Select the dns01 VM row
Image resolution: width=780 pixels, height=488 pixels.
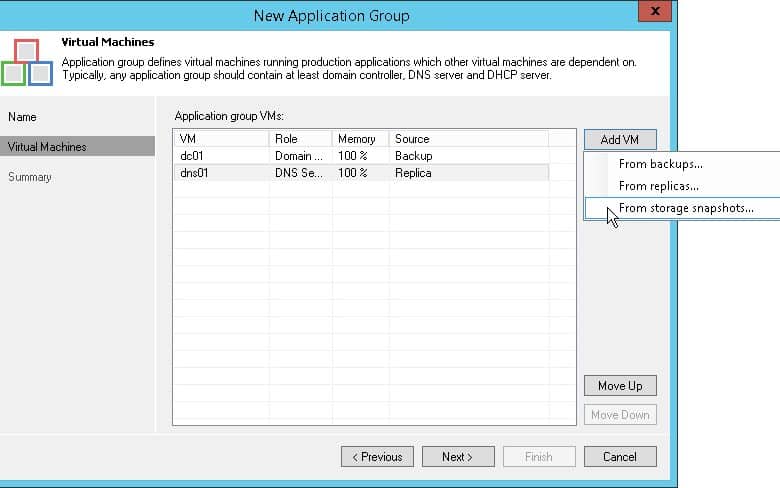click(361, 173)
